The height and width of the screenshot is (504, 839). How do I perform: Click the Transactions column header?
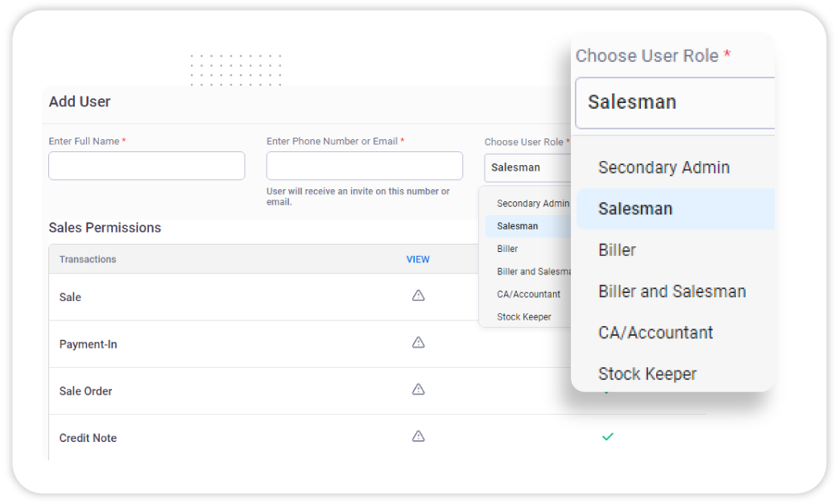click(88, 259)
